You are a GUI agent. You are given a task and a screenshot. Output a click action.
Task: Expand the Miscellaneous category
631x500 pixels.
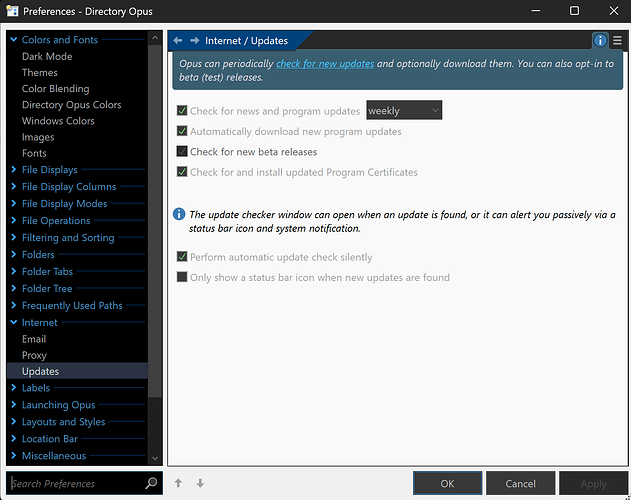(14, 455)
